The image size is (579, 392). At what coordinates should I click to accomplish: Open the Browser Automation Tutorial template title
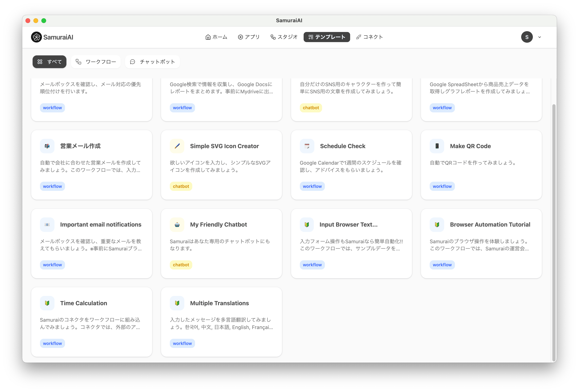(x=490, y=225)
